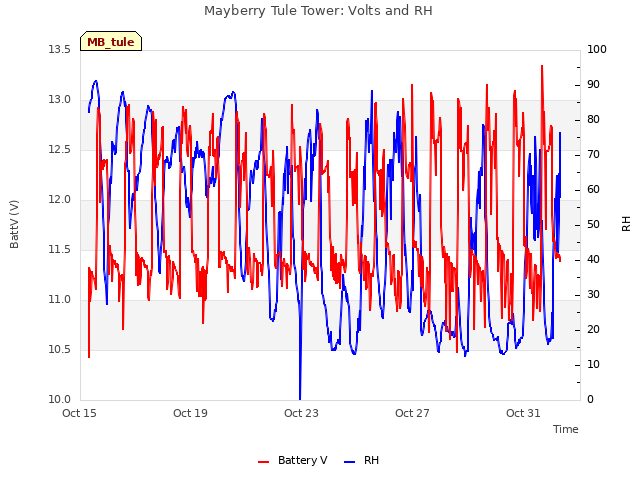Click the 90 right axis tick label

[593, 85]
